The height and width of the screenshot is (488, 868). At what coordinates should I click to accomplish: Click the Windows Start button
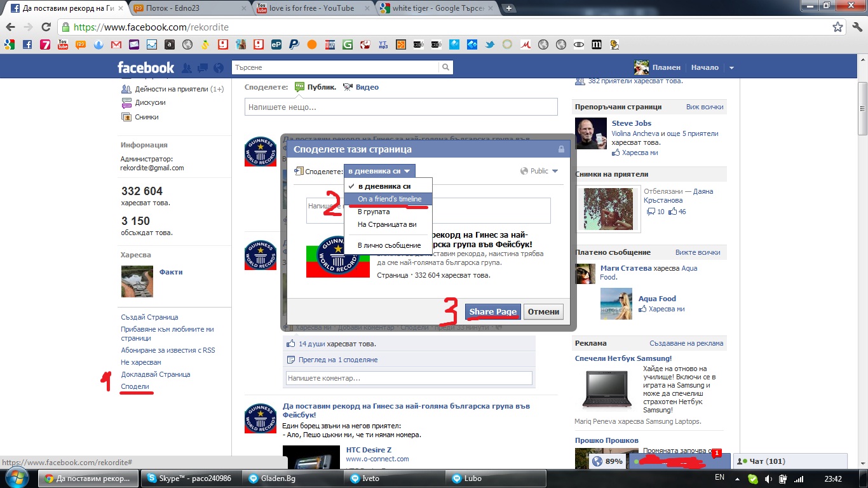[x=17, y=478]
